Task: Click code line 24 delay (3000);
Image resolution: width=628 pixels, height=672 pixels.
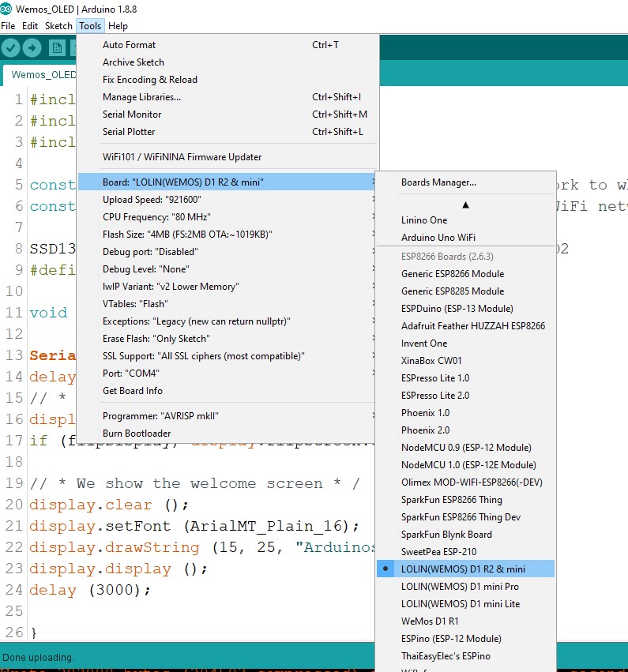Action: [90, 590]
